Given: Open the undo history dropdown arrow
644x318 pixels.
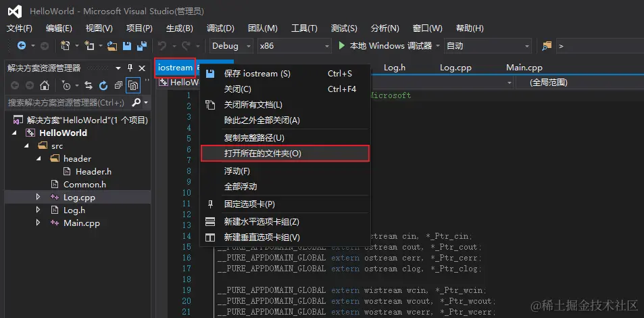Looking at the screenshot, I should pos(174,46).
